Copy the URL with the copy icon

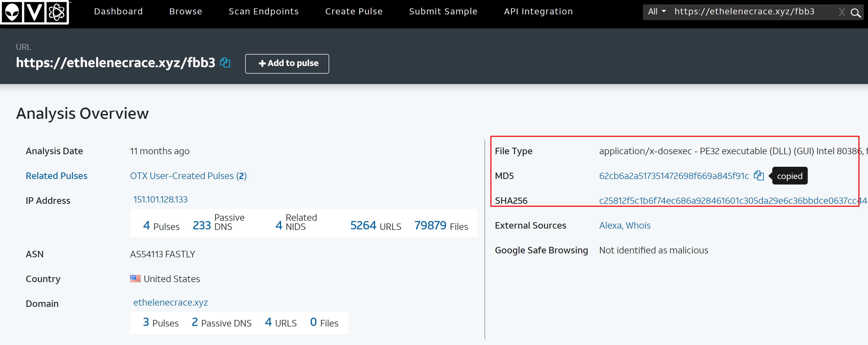225,63
